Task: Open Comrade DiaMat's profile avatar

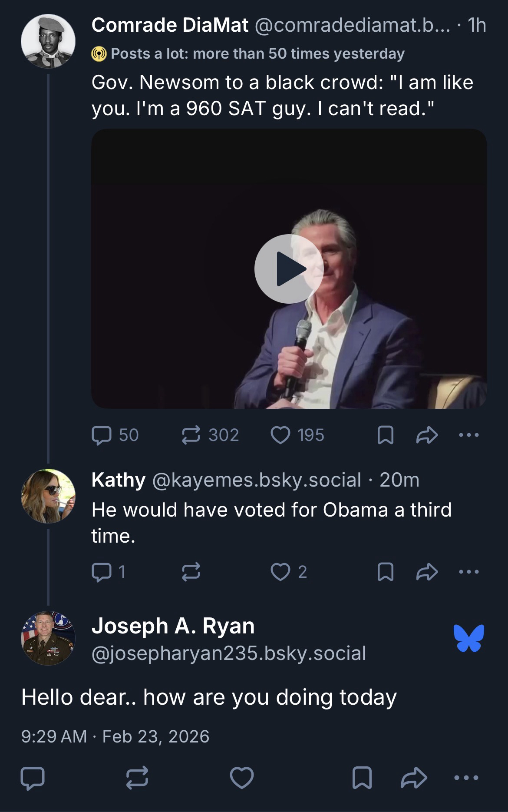Action: pyautogui.click(x=48, y=41)
